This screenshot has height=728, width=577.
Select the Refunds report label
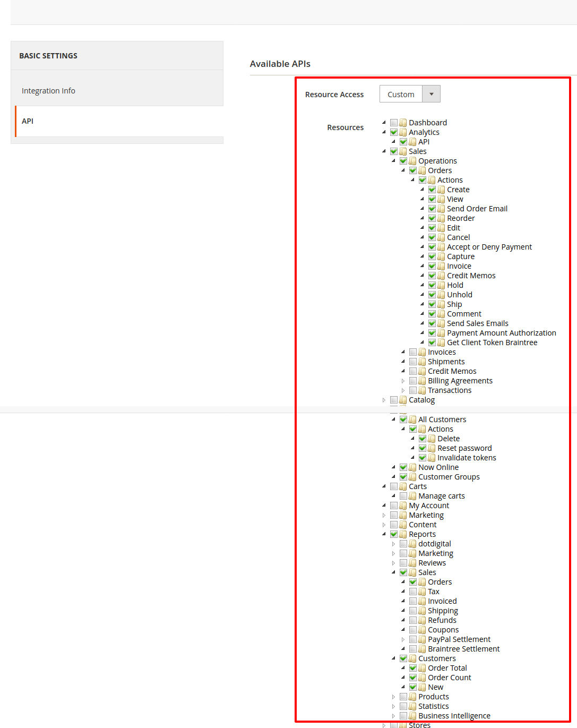(442, 620)
